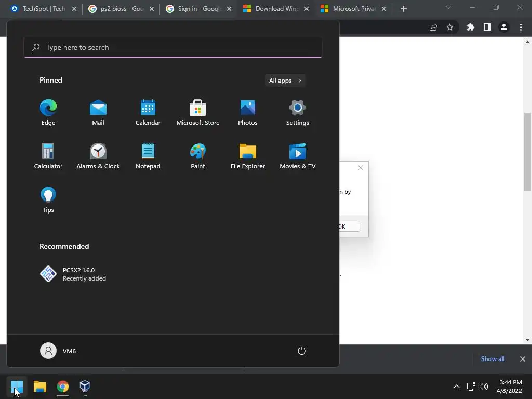Open a new Chrome tab
The height and width of the screenshot is (399, 532).
coord(403,9)
